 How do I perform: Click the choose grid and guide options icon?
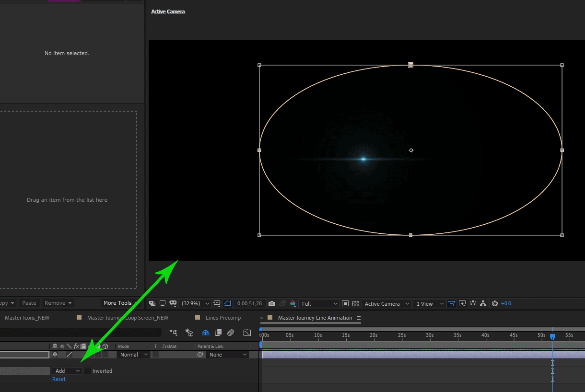(217, 303)
